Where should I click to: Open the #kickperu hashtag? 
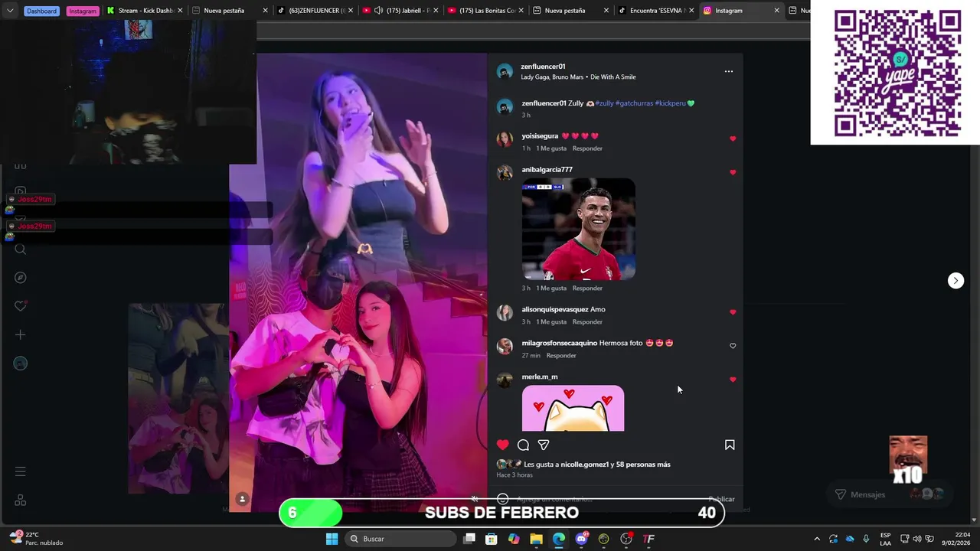click(671, 103)
